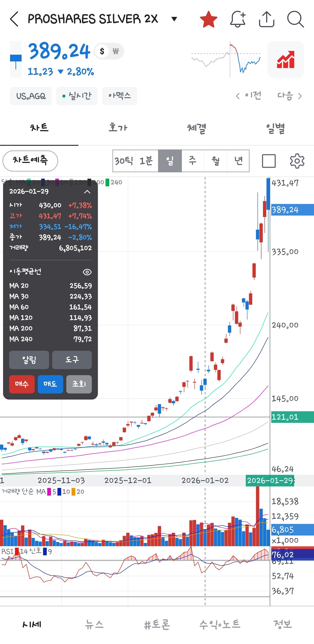
Task: Tap the green MA 240 legend swatch
Action: (x=107, y=182)
